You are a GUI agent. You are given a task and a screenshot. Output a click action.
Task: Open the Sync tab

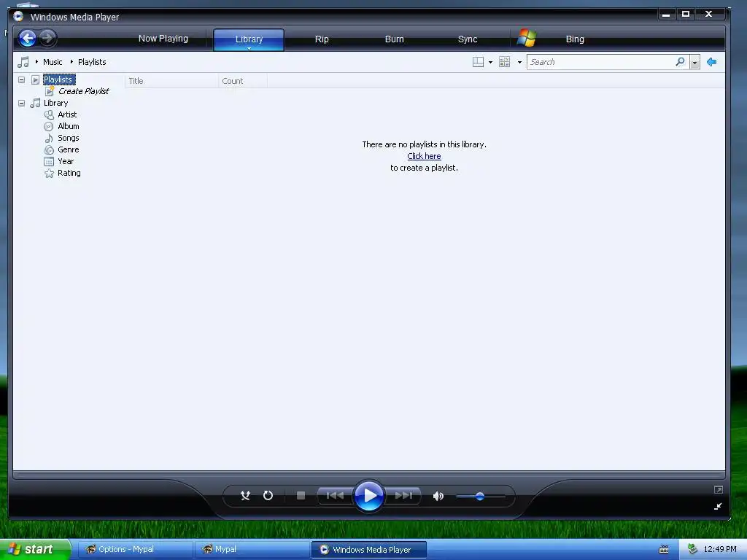[468, 39]
